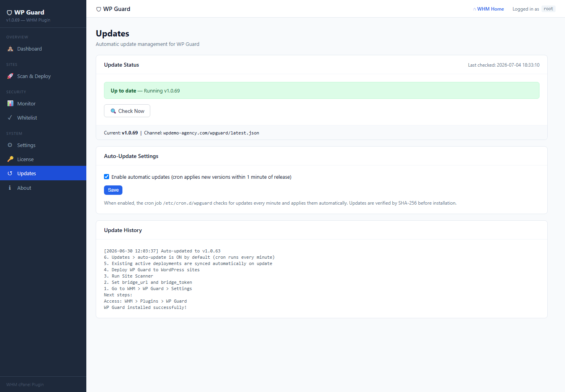The width and height of the screenshot is (565, 392).
Task: Save auto-update settings
Action: coord(113,190)
